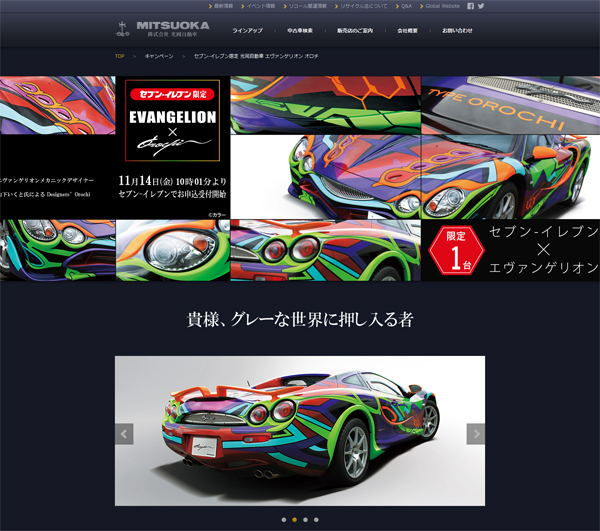Open the 最新情報 top link
The width and height of the screenshot is (600, 531).
tap(221, 6)
